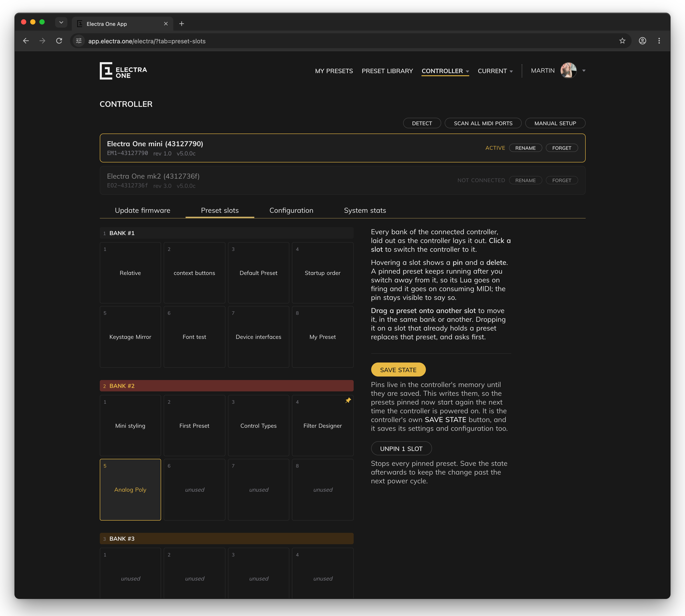This screenshot has width=685, height=616.
Task: Click unused slot 3 in Bank #3
Action: [x=258, y=574]
